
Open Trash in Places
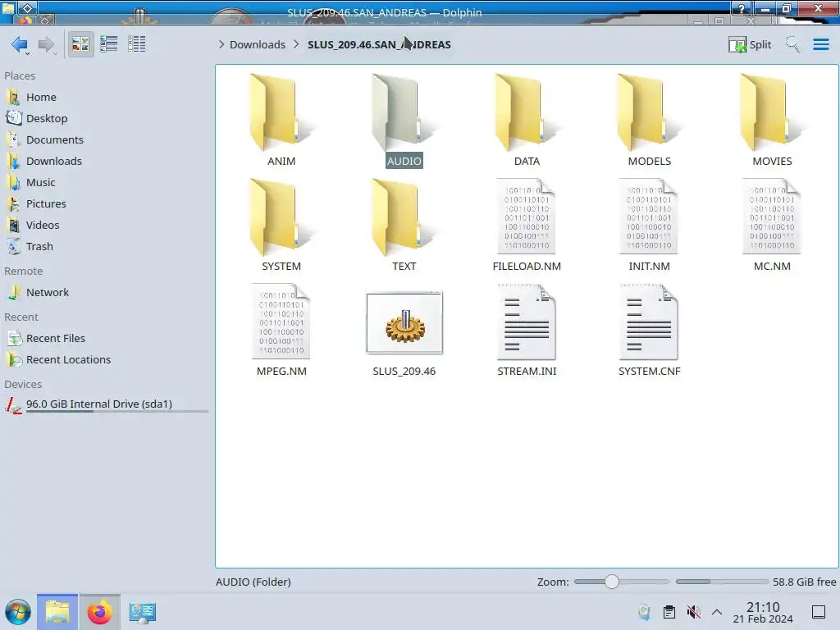[39, 247]
